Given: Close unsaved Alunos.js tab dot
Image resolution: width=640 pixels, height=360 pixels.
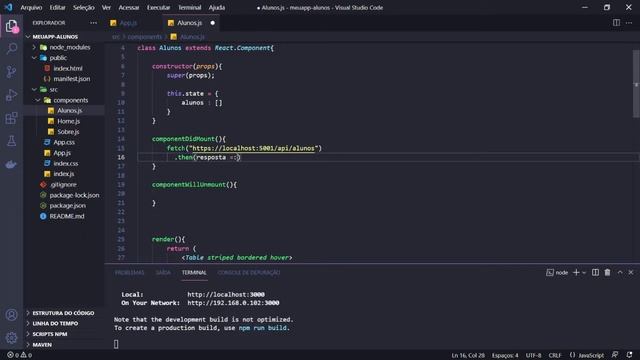Looking at the screenshot, I should point(213,23).
